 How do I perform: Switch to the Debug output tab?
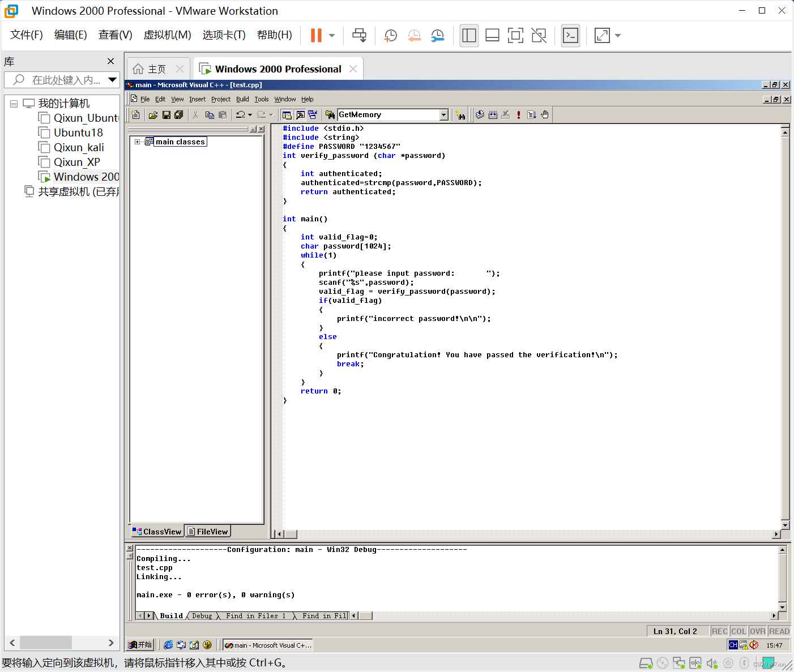click(202, 616)
